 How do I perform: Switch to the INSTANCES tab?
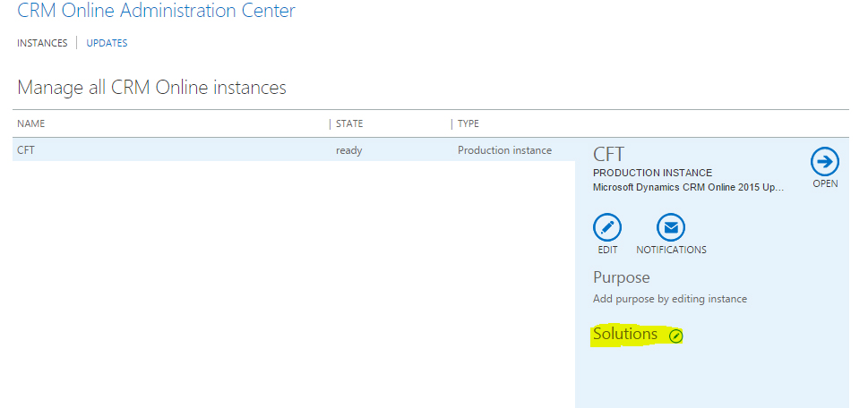tap(42, 43)
